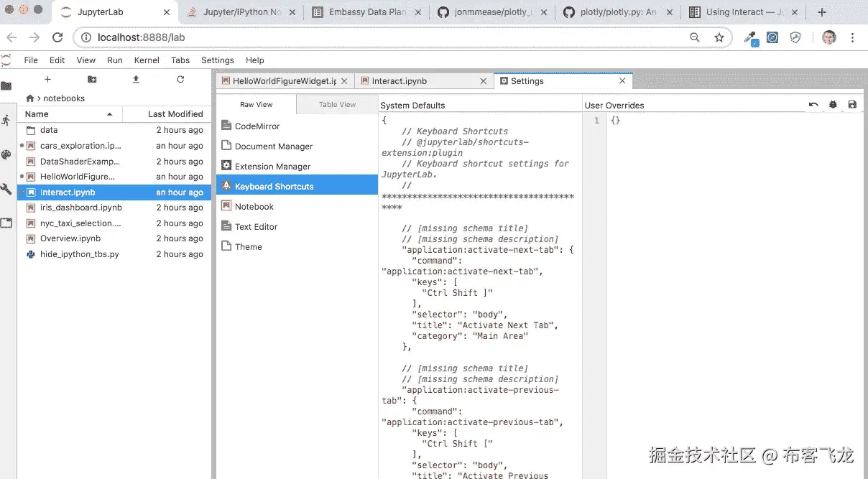
Task: Sort files by Last Modified column
Action: click(167, 113)
